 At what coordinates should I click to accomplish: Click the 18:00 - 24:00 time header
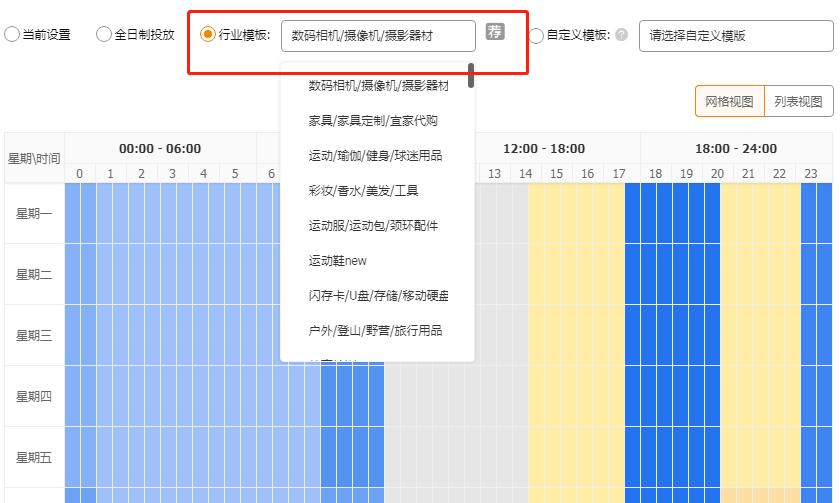[736, 148]
